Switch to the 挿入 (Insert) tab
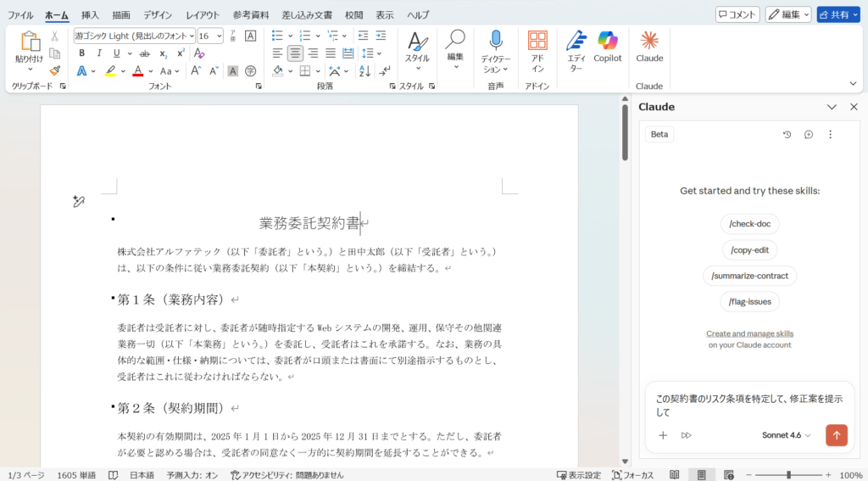Viewport: 868px width, 481px height. coord(90,15)
